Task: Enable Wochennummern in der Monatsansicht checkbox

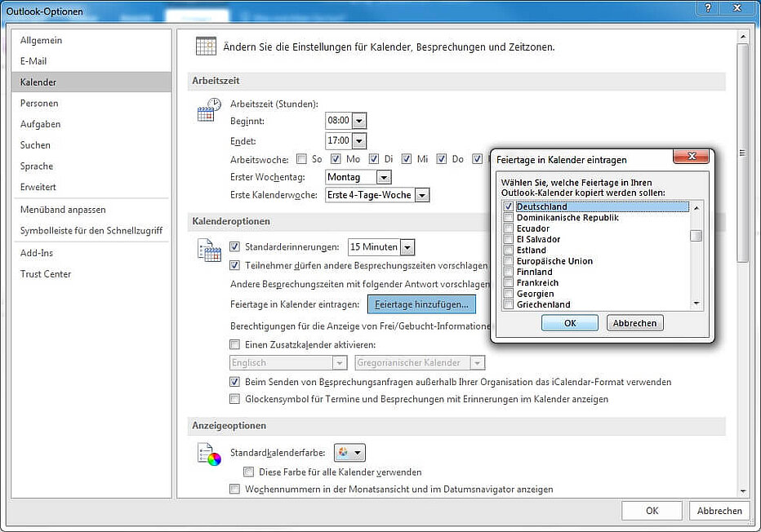Action: pos(234,489)
